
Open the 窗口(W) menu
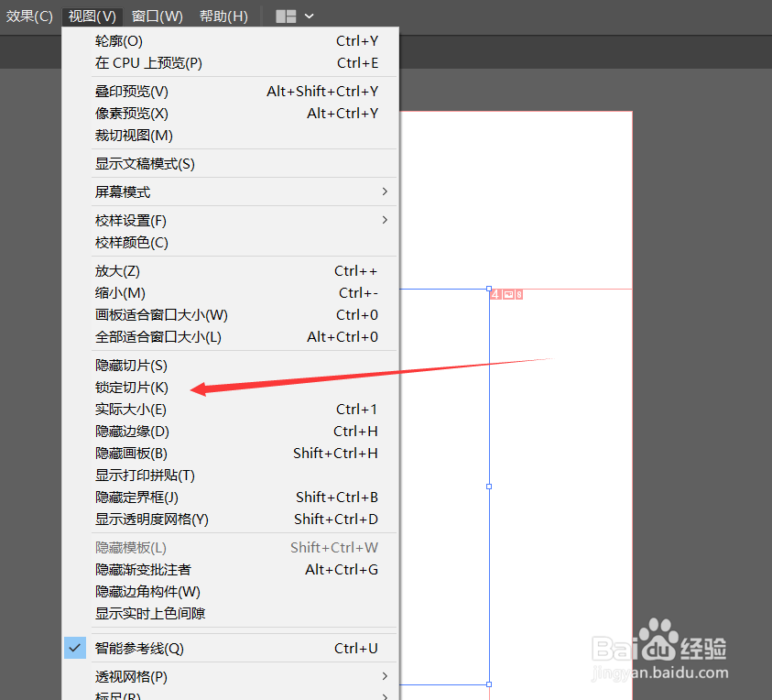[x=158, y=16]
